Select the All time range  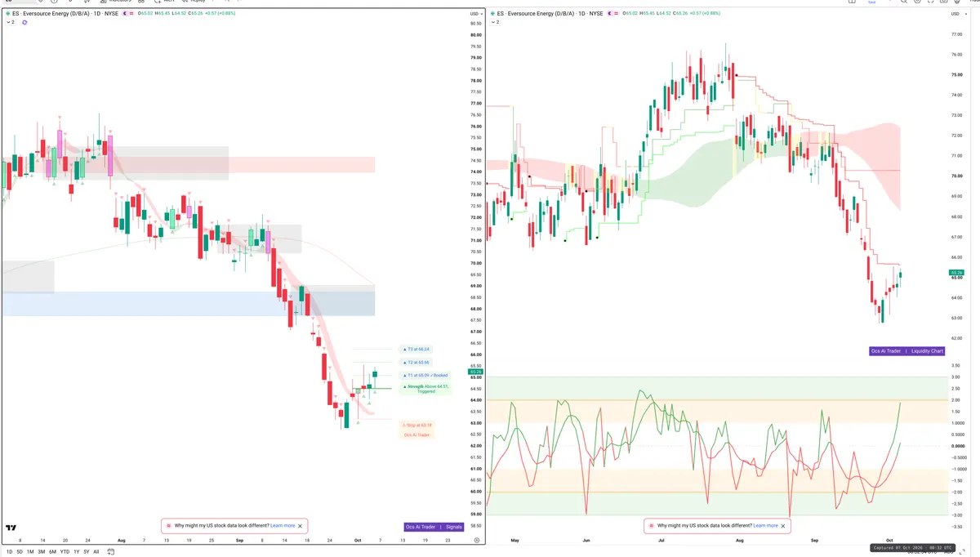(x=96, y=552)
